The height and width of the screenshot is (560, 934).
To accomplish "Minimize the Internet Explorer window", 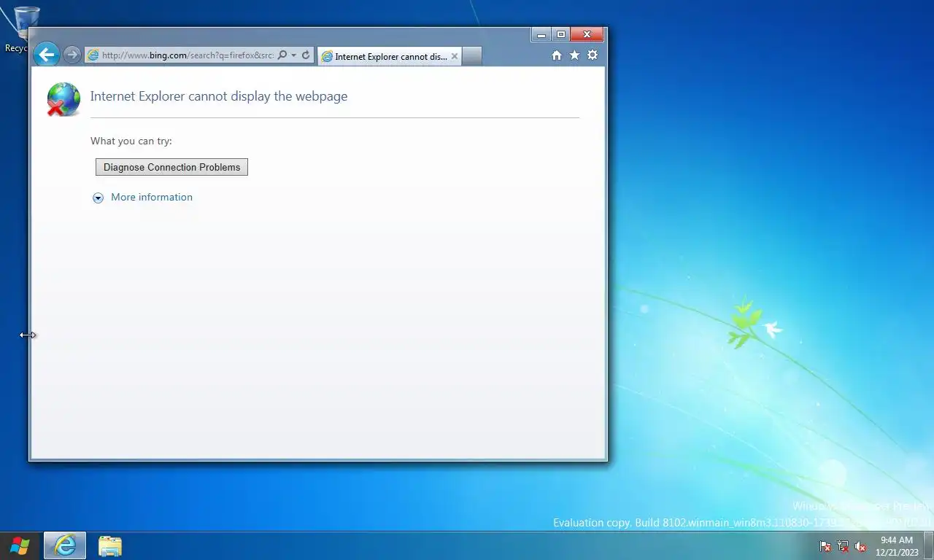I will coord(541,34).
